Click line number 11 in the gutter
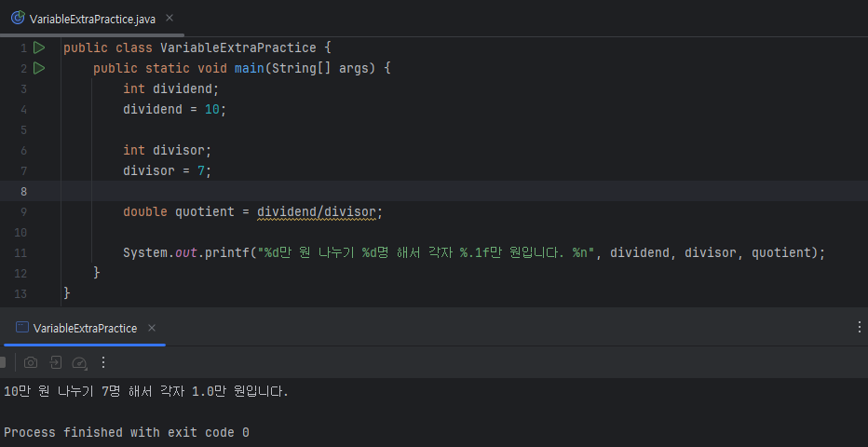 [x=21, y=253]
